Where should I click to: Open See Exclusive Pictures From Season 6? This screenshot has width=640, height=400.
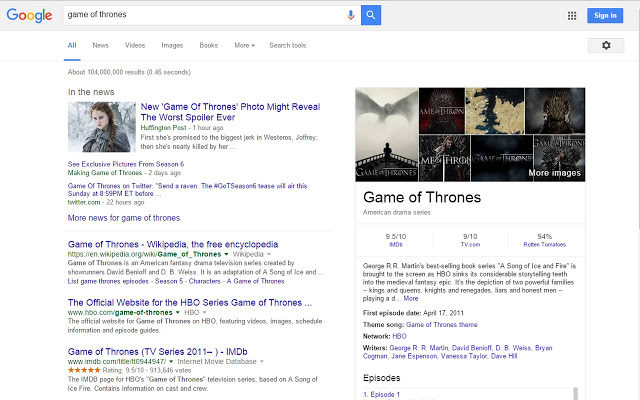126,164
